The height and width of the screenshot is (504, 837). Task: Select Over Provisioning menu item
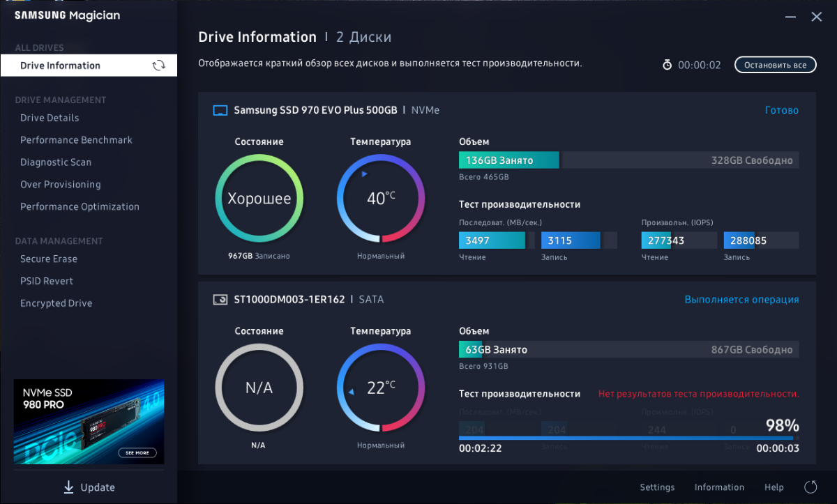click(61, 185)
